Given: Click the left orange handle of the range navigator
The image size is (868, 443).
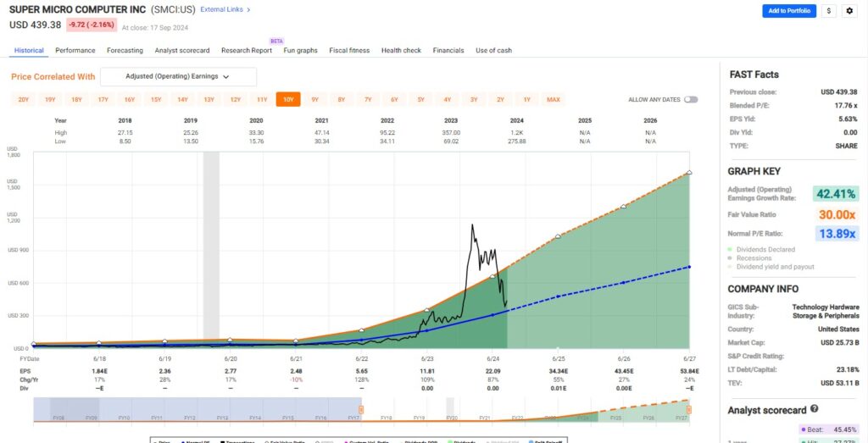Looking at the screenshot, I should 361,410.
